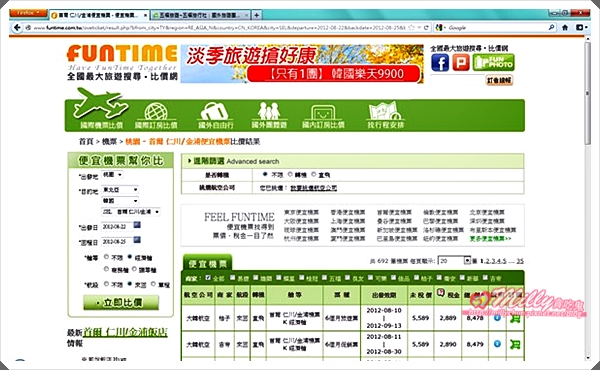Toggle the 五福 vendor checkbox
The height and width of the screenshot is (370, 600).
pyautogui.click(x=324, y=278)
